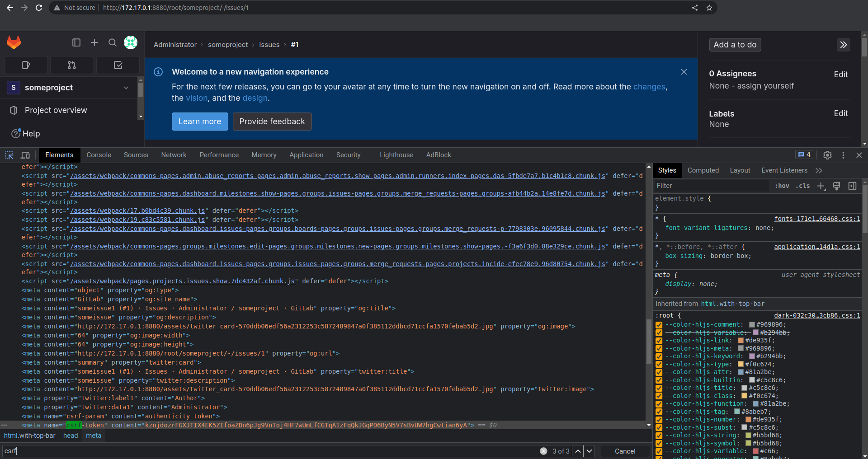Click the Learn more button

click(200, 122)
